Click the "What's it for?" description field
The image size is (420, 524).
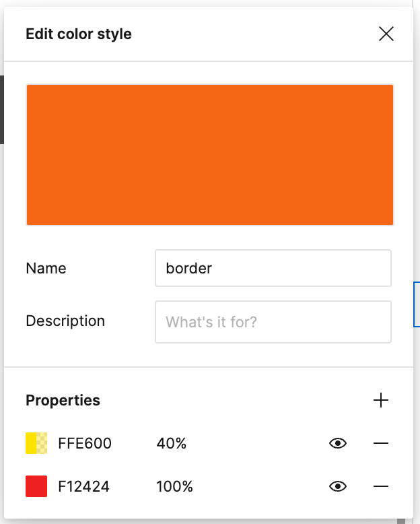pyautogui.click(x=273, y=322)
